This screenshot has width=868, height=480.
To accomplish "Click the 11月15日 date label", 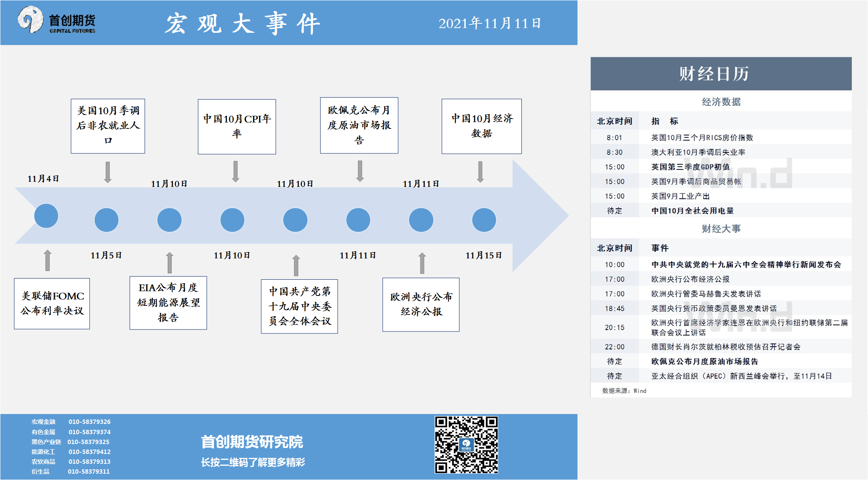I will [484, 255].
